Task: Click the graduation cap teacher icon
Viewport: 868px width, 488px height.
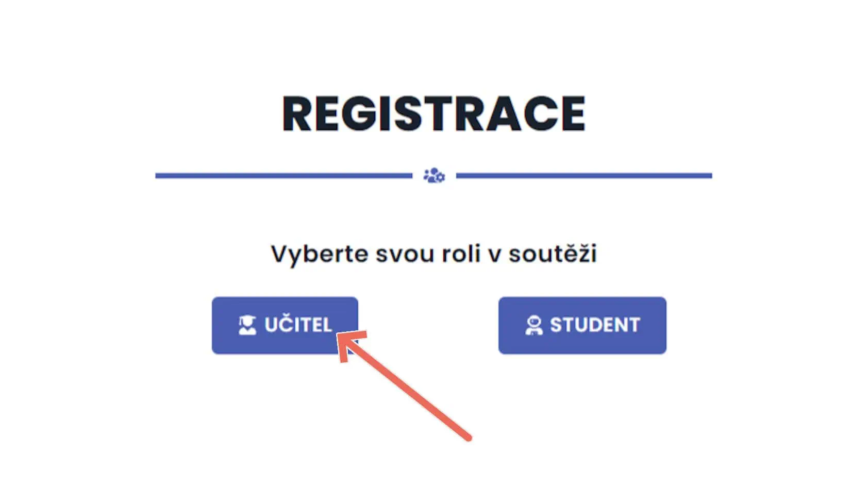Action: [x=247, y=325]
